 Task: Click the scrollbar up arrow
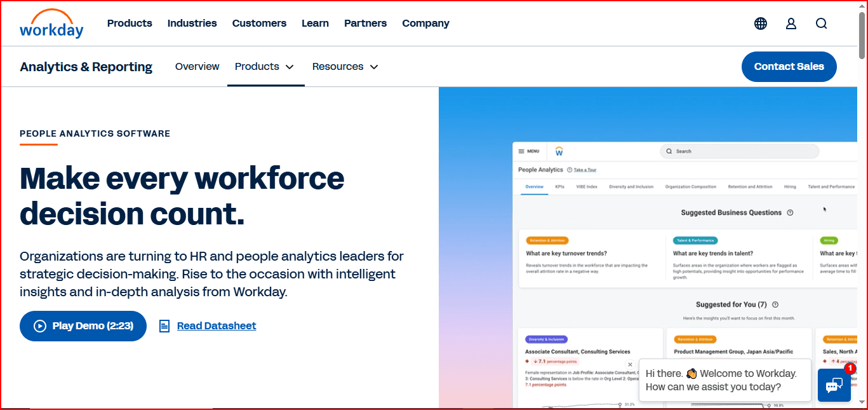(862, 5)
